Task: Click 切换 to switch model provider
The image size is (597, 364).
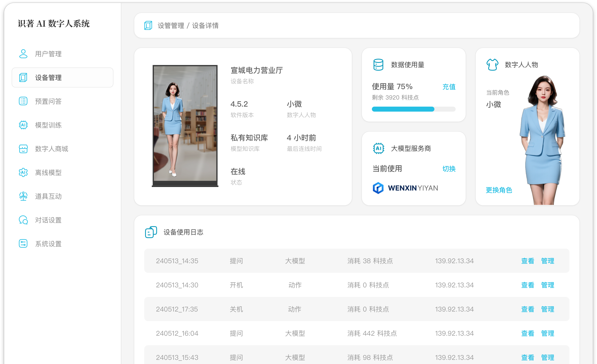Action: [x=449, y=169]
